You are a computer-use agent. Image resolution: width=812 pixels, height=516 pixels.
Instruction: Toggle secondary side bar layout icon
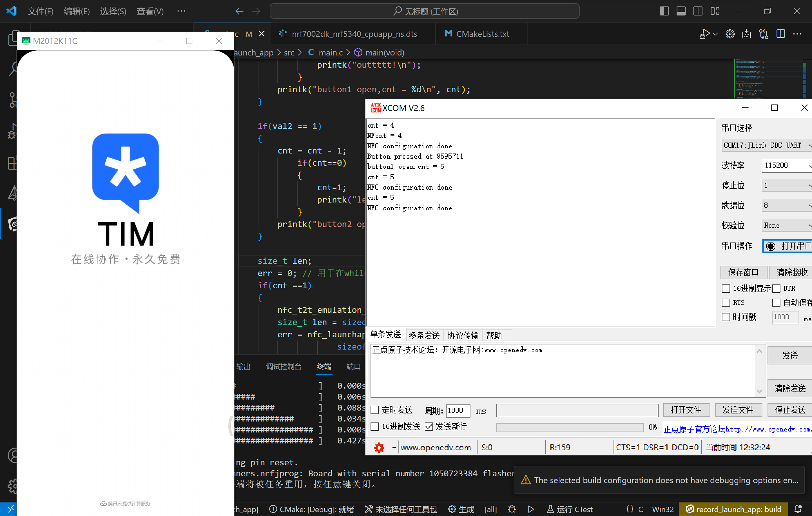click(x=698, y=11)
